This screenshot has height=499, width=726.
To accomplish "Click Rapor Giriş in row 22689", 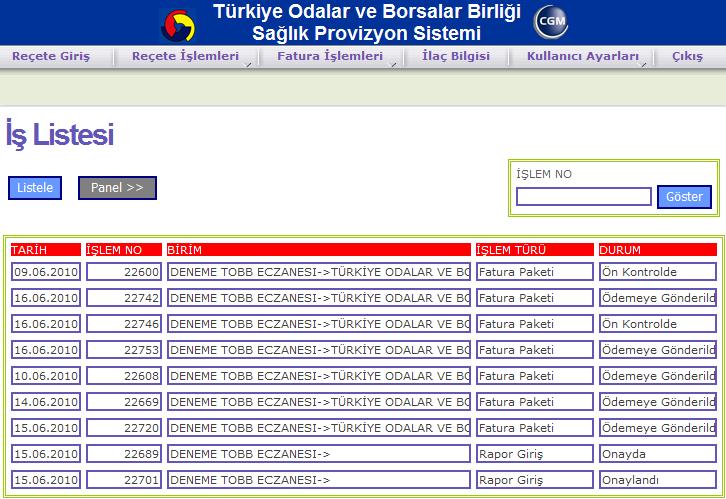I will (x=535, y=454).
